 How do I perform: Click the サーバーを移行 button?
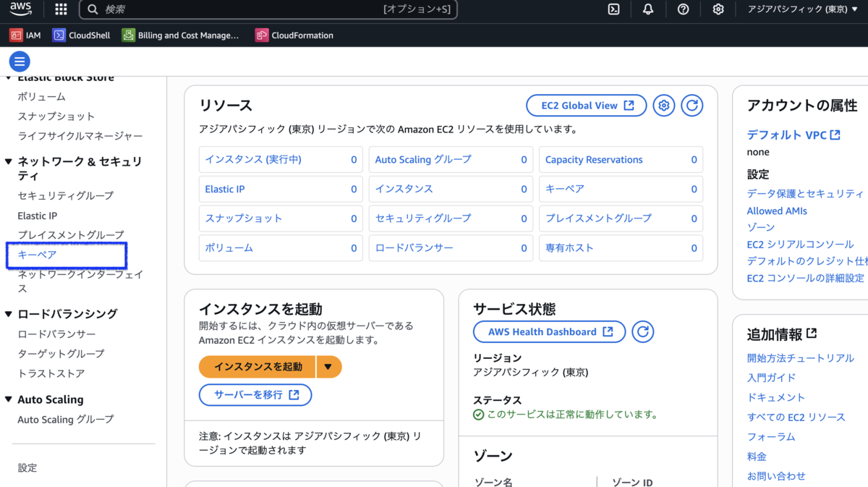click(x=255, y=395)
